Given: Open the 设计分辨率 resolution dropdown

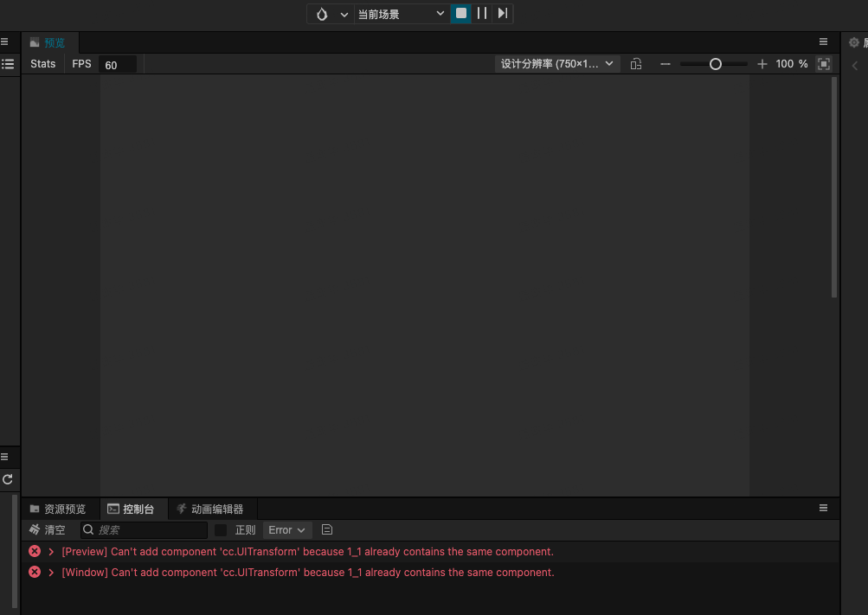Looking at the screenshot, I should click(x=557, y=64).
